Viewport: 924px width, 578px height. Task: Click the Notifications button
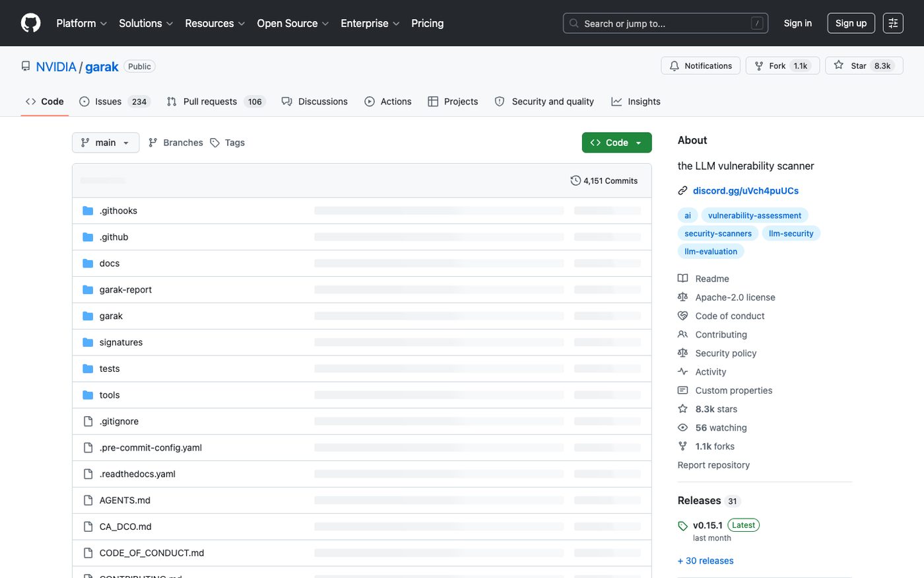pos(701,66)
